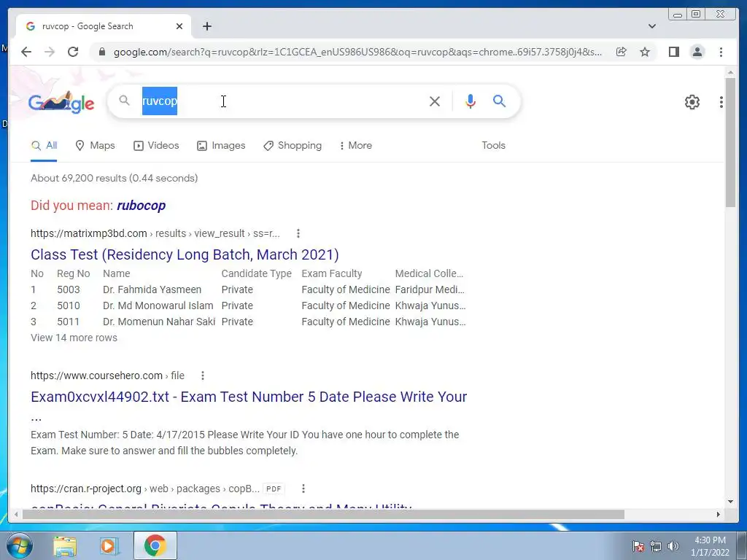Click the vertical scrollbar thumb
Viewport: 747px width, 560px height.
pos(731,142)
